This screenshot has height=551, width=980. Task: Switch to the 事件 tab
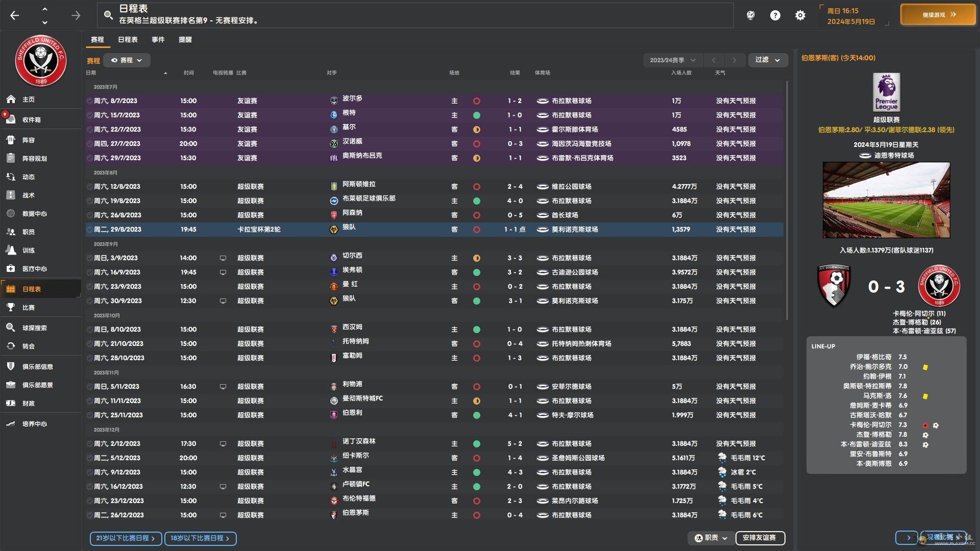click(x=158, y=40)
